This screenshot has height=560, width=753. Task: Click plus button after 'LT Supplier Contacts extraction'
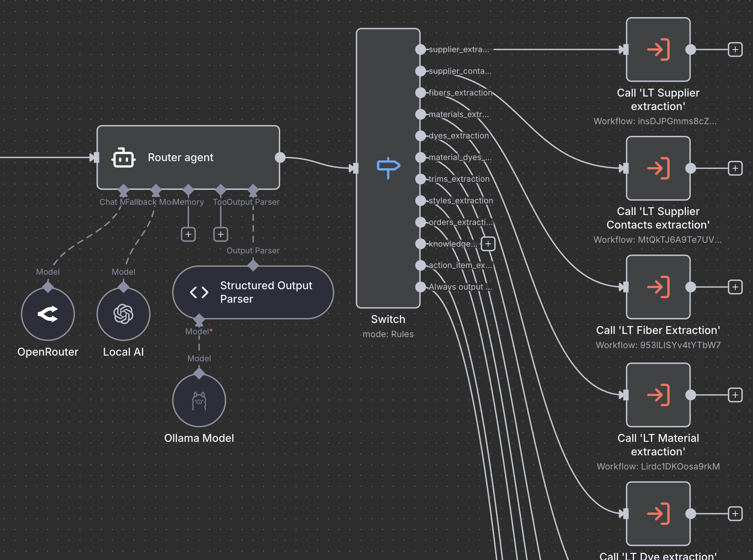point(735,168)
